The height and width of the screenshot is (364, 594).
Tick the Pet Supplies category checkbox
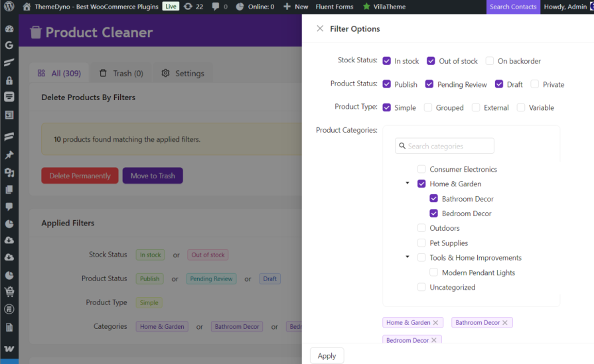tap(421, 243)
